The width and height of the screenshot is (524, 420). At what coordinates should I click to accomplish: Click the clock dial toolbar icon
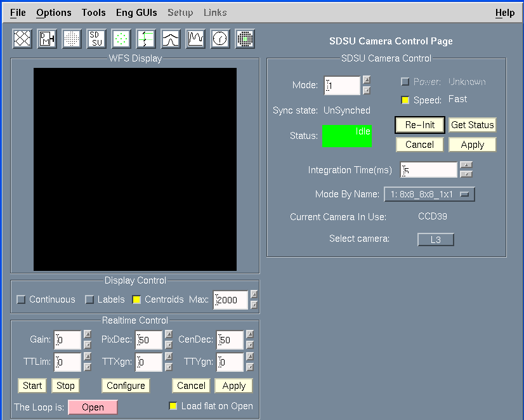pyautogui.click(x=220, y=39)
